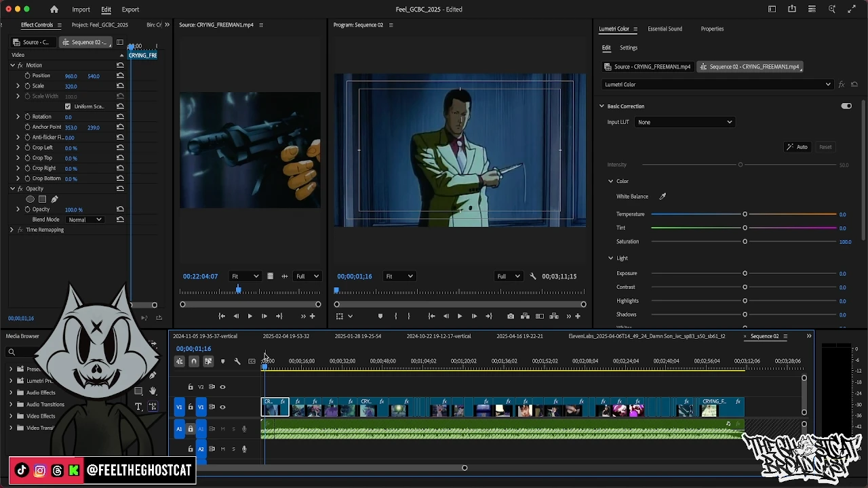Open the Program monitor button editor plus
868x488 pixels.
coord(577,317)
